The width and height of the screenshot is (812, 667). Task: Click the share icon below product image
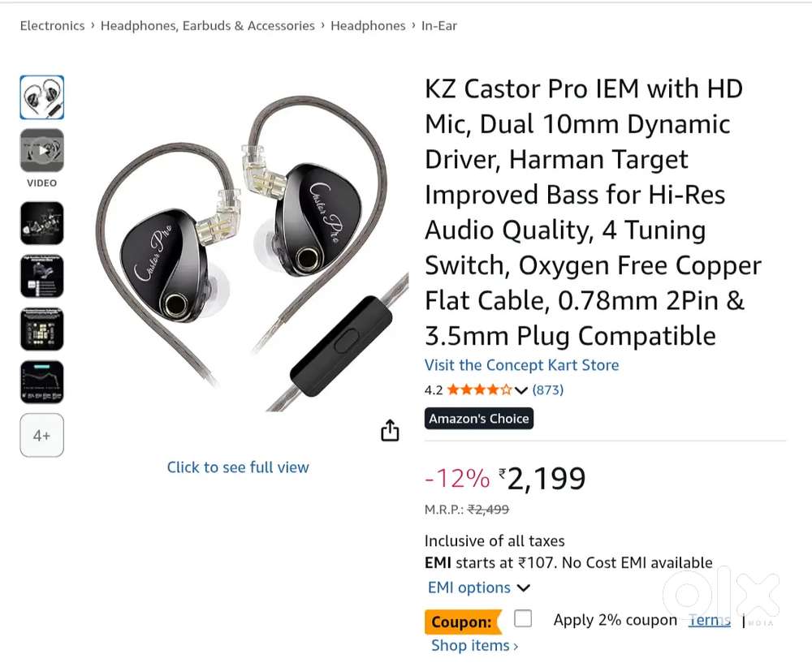(x=390, y=430)
